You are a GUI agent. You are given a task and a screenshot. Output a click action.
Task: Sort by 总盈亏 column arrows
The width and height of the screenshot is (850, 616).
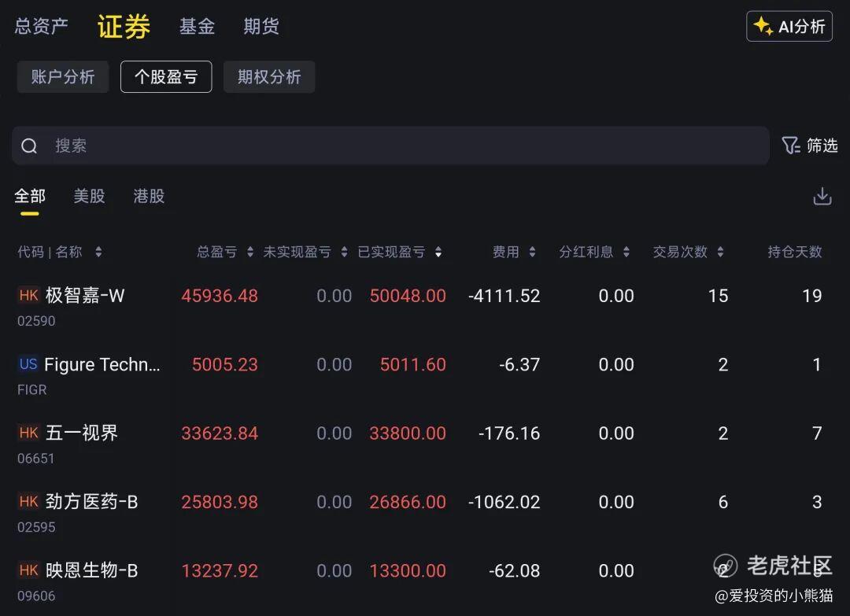point(250,253)
